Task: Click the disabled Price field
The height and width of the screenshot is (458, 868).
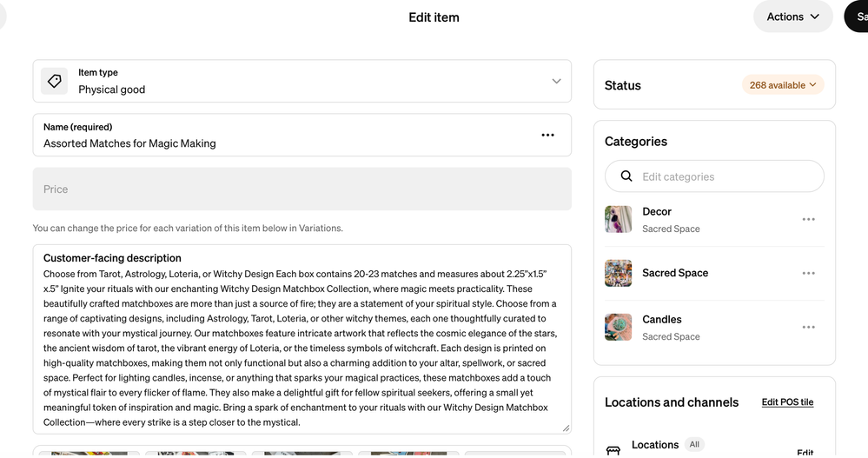Action: coord(301,189)
